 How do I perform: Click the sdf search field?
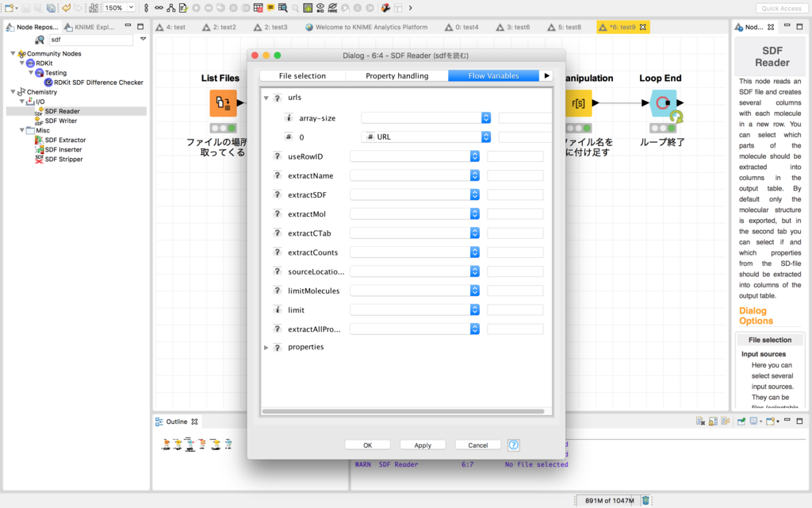coord(91,40)
